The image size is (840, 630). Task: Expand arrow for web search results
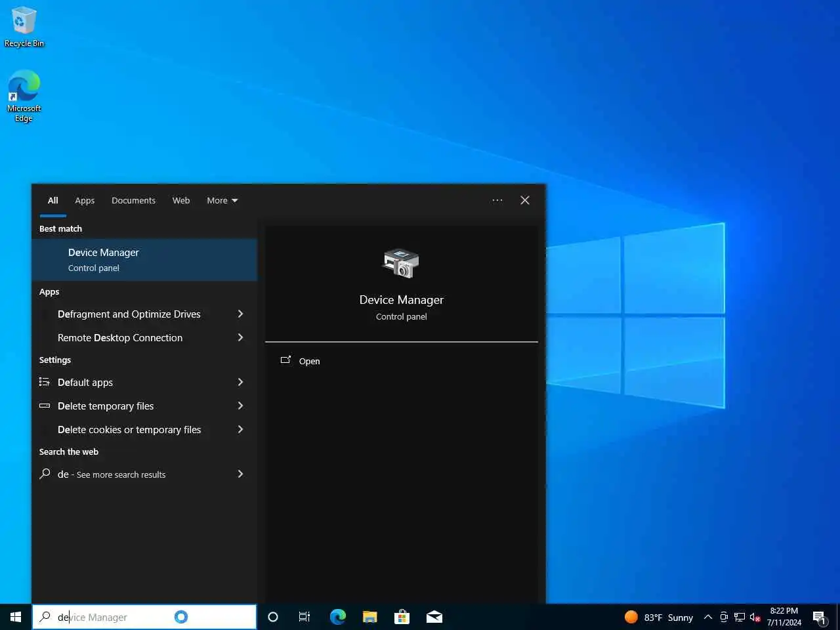pyautogui.click(x=240, y=474)
